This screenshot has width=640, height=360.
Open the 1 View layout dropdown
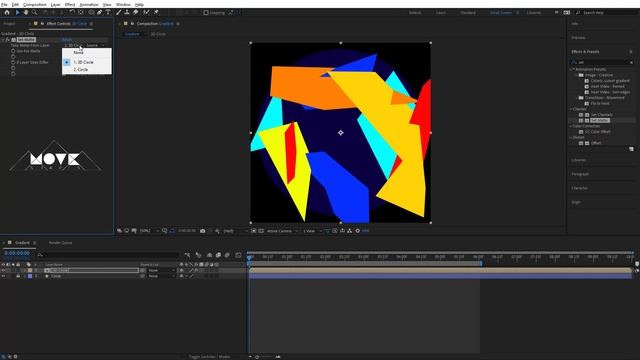(312, 231)
